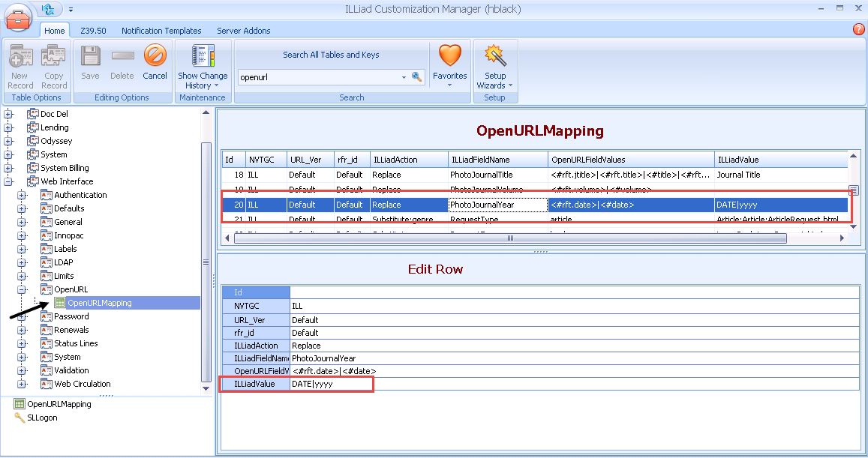Image resolution: width=868 pixels, height=458 pixels.
Task: Open the Help question mark icon
Action: [x=859, y=29]
